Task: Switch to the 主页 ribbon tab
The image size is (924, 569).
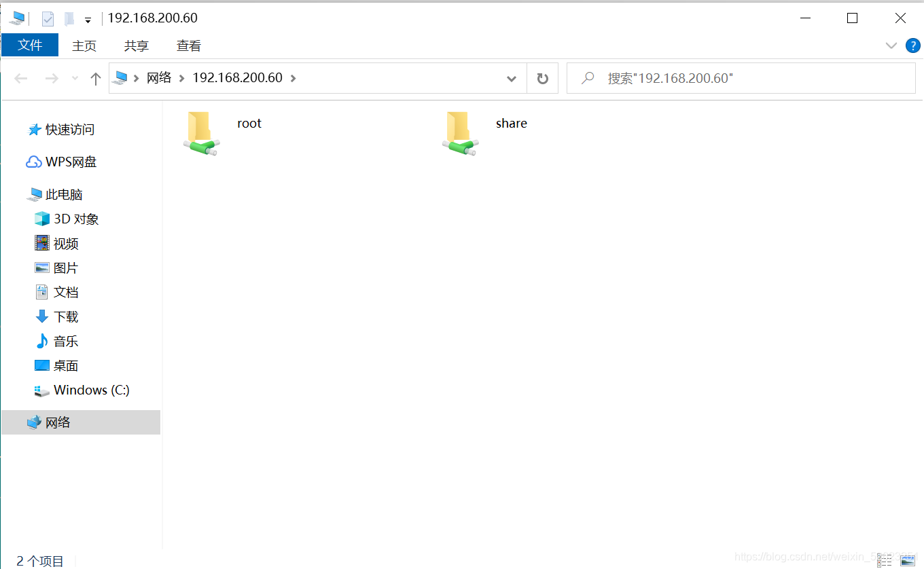Action: (x=84, y=45)
